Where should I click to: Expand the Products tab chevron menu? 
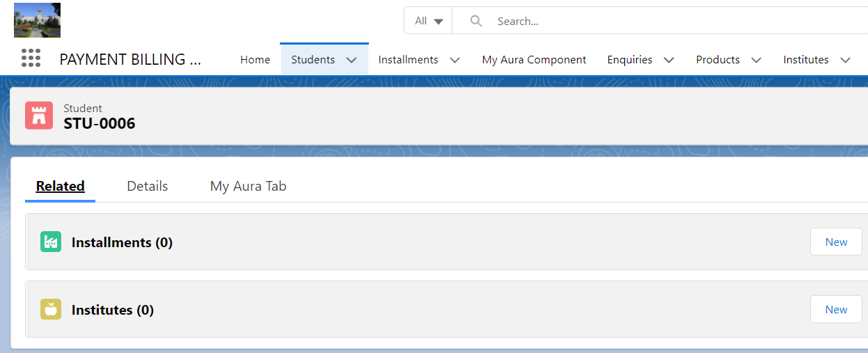click(756, 60)
